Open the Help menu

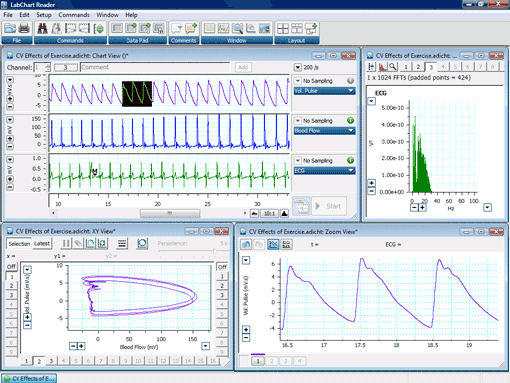tap(131, 15)
